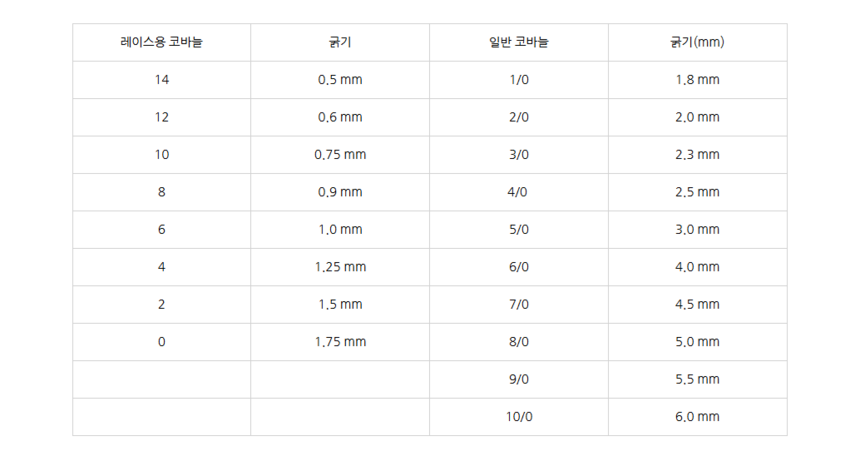Click the 10/0 hook size cell

click(519, 417)
